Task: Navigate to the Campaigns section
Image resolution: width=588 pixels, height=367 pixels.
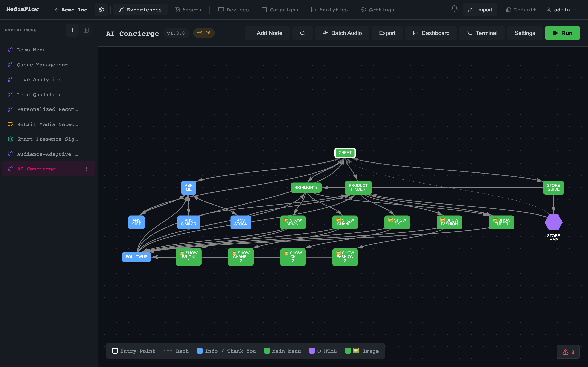Action: [x=280, y=10]
